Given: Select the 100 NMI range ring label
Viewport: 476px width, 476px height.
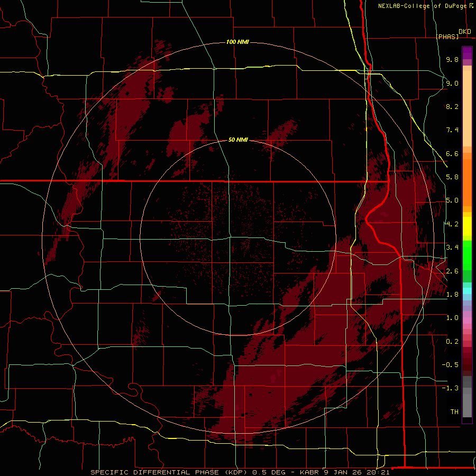Looking at the screenshot, I should point(237,42).
